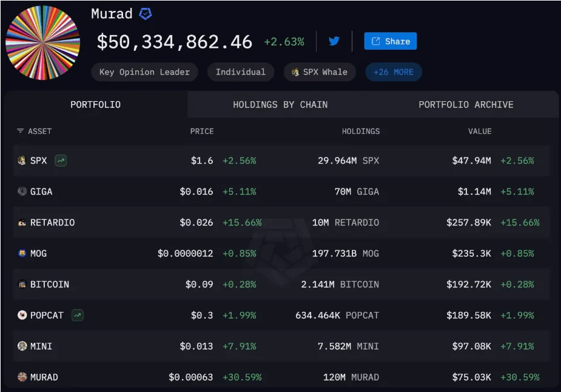The height and width of the screenshot is (392, 561).
Task: Click the trending chart icon beside SPX
Action: 61,161
